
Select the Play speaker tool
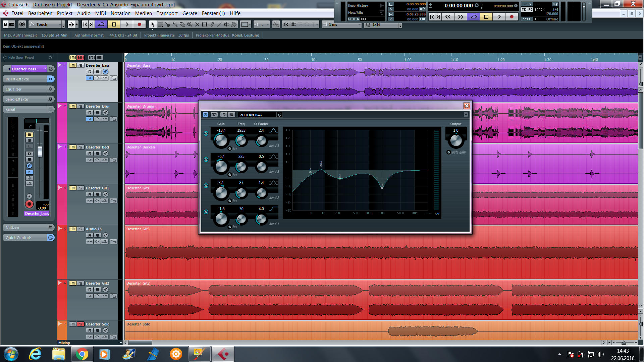click(x=227, y=24)
